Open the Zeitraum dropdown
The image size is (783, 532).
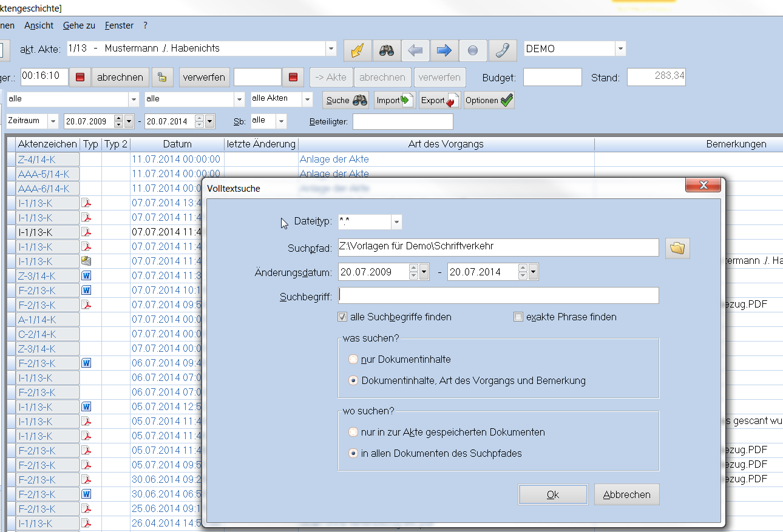click(x=53, y=121)
